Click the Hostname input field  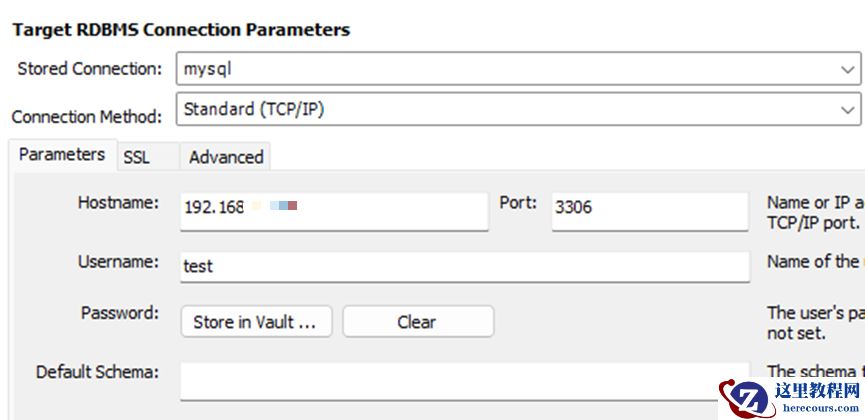point(334,210)
